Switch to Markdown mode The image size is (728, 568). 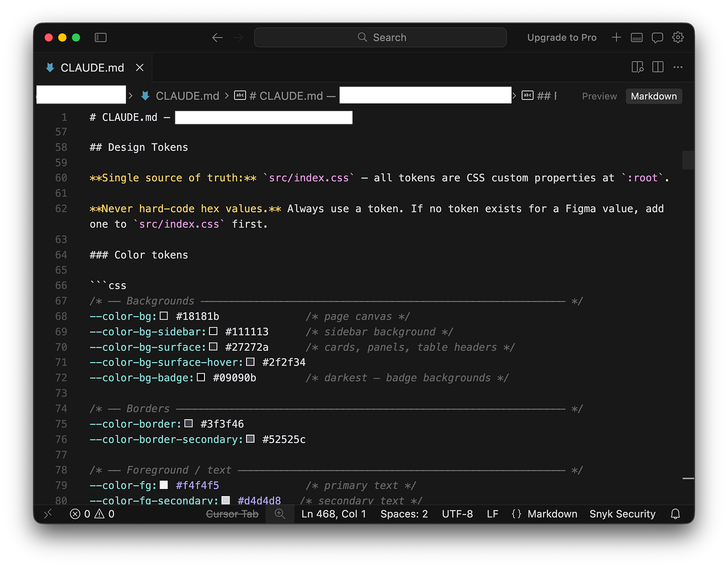653,96
